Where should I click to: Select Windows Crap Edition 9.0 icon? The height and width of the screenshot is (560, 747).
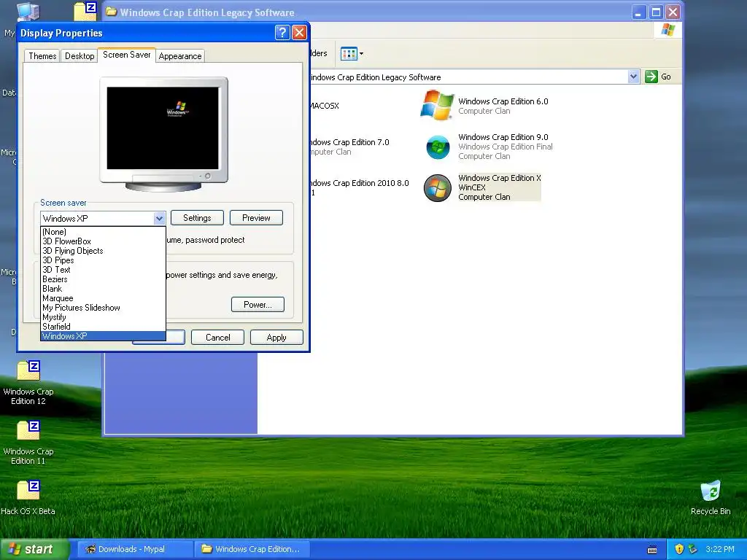pyautogui.click(x=438, y=147)
